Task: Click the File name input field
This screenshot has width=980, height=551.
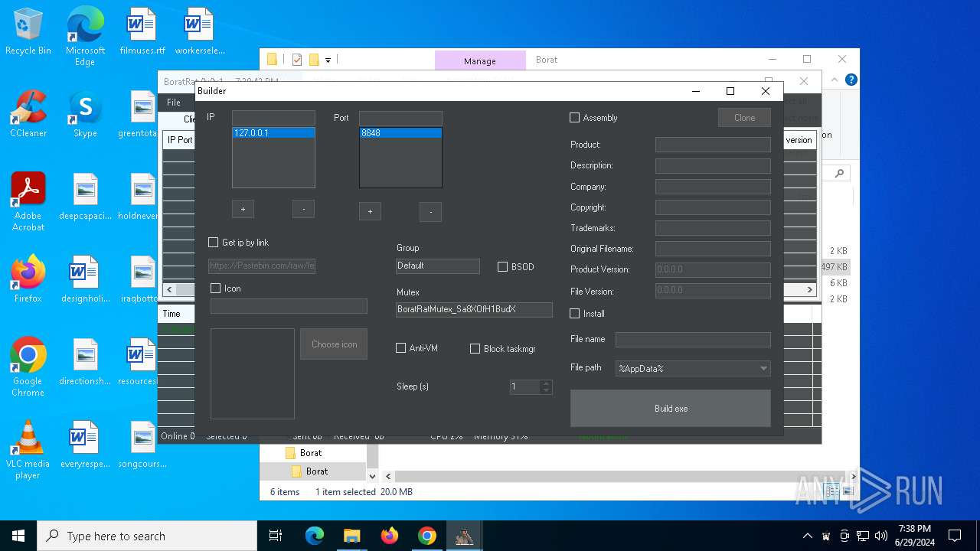Action: pyautogui.click(x=693, y=340)
